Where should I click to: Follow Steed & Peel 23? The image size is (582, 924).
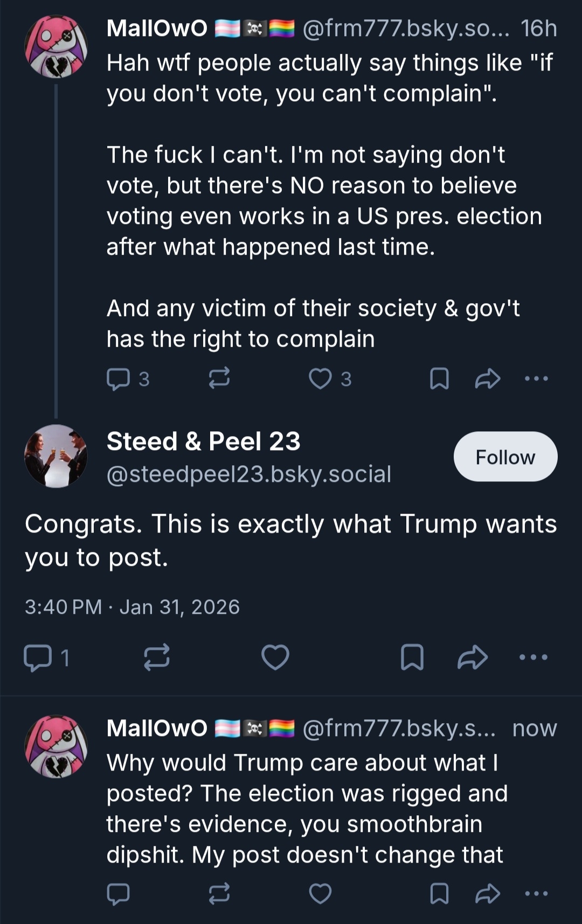(x=505, y=457)
